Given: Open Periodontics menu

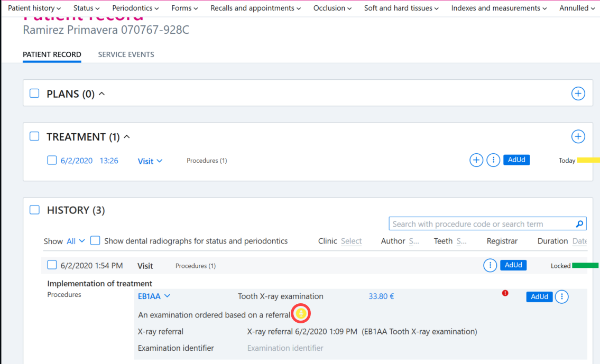Looking at the screenshot, I should (135, 8).
